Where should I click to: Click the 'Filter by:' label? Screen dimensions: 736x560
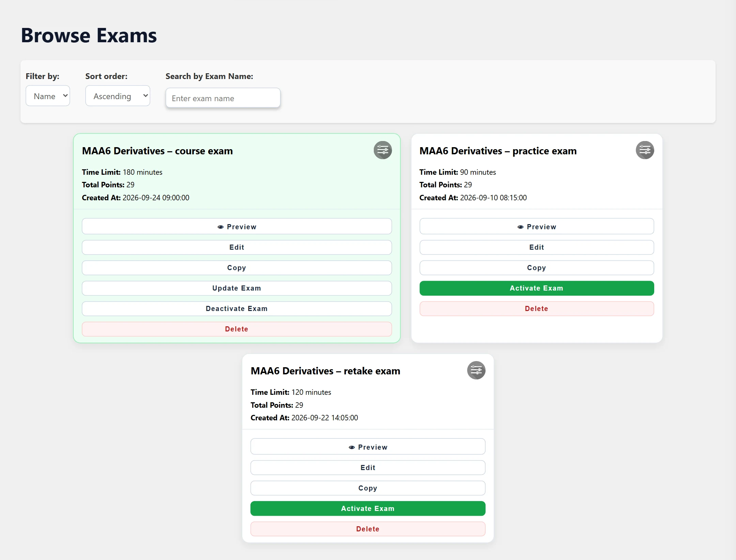(x=43, y=76)
